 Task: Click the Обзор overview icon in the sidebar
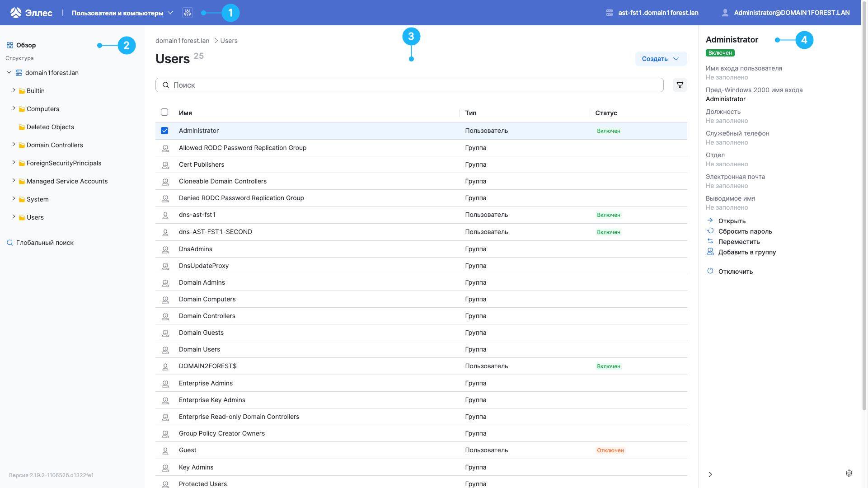click(x=10, y=45)
